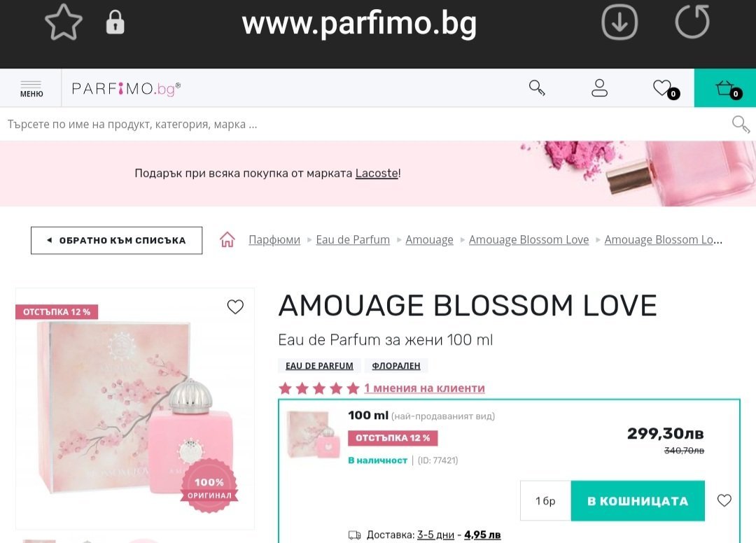Go to the home breadcrumb icon

pyautogui.click(x=227, y=239)
